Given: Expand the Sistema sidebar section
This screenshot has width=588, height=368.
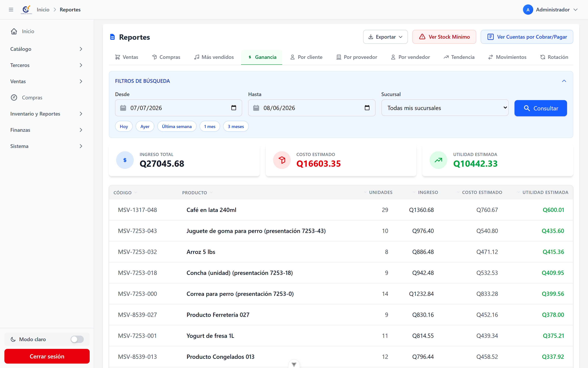Looking at the screenshot, I should click(x=47, y=146).
